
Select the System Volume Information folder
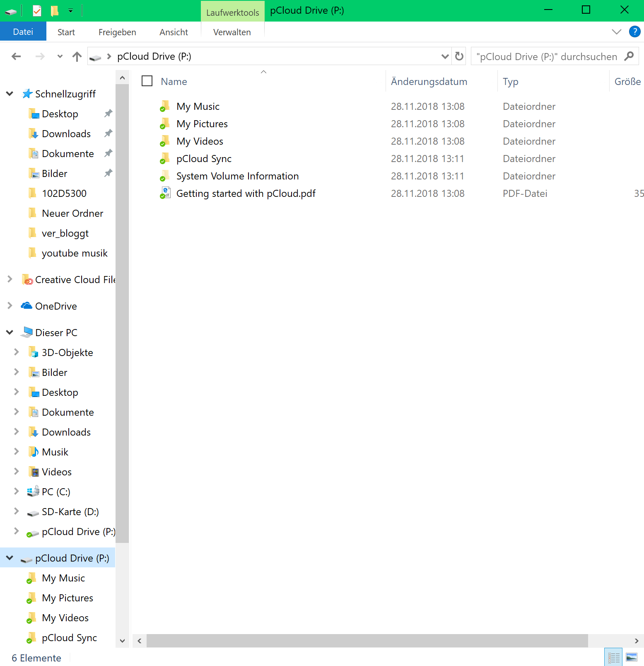tap(237, 176)
